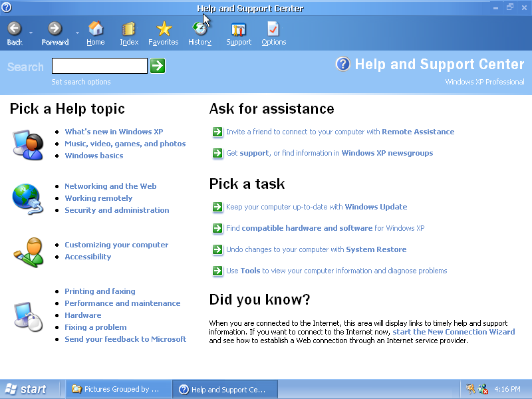
Task: Open Fixing a problem topic
Action: tap(96, 327)
